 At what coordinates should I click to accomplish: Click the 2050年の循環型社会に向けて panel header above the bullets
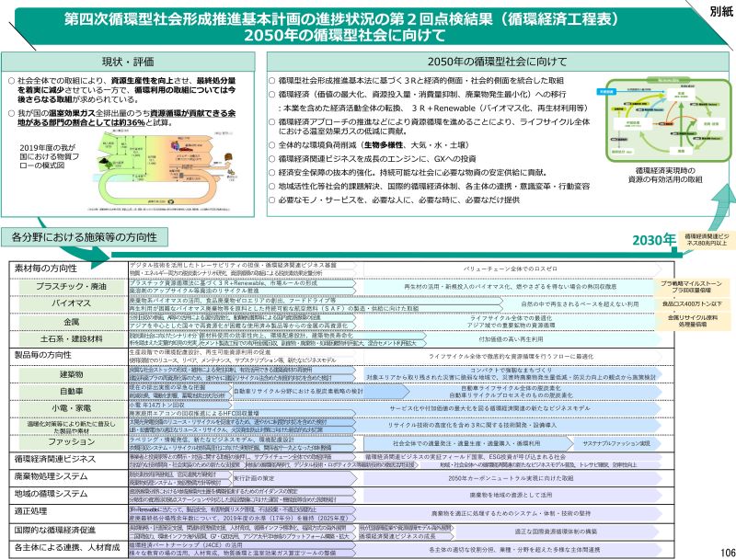[x=497, y=62]
